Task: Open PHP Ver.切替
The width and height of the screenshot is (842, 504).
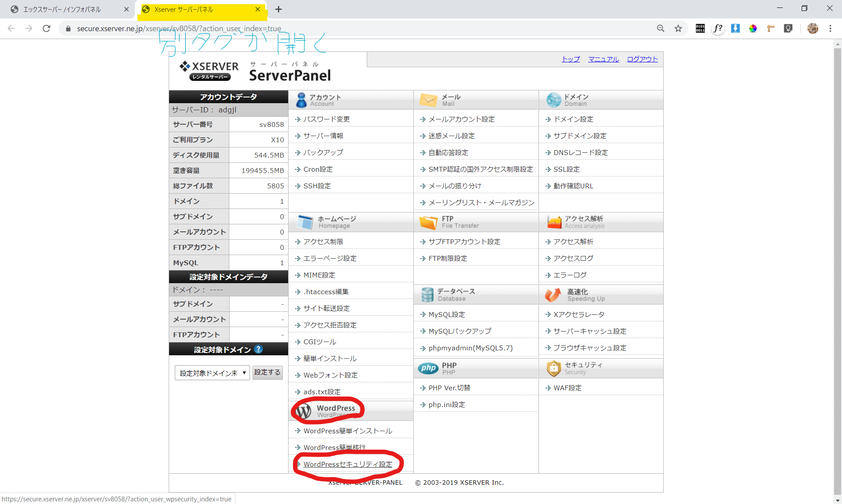Action: tap(449, 388)
